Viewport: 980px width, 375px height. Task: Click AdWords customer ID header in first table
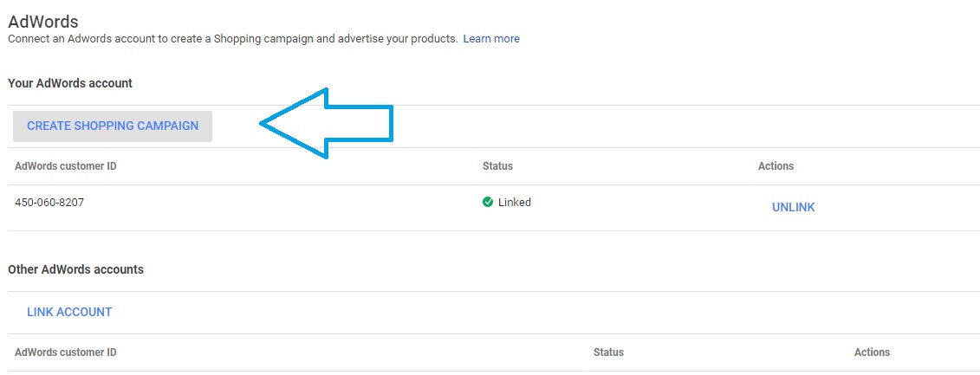point(66,166)
